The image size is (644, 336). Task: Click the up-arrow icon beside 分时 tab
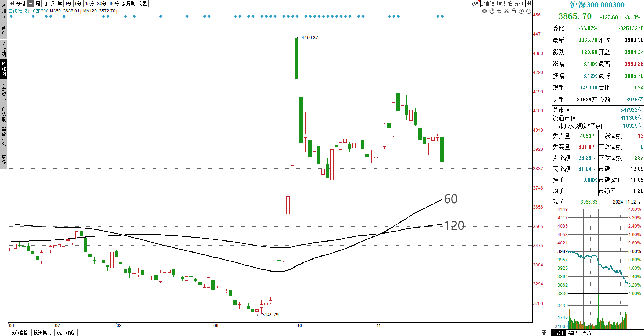pos(544,332)
